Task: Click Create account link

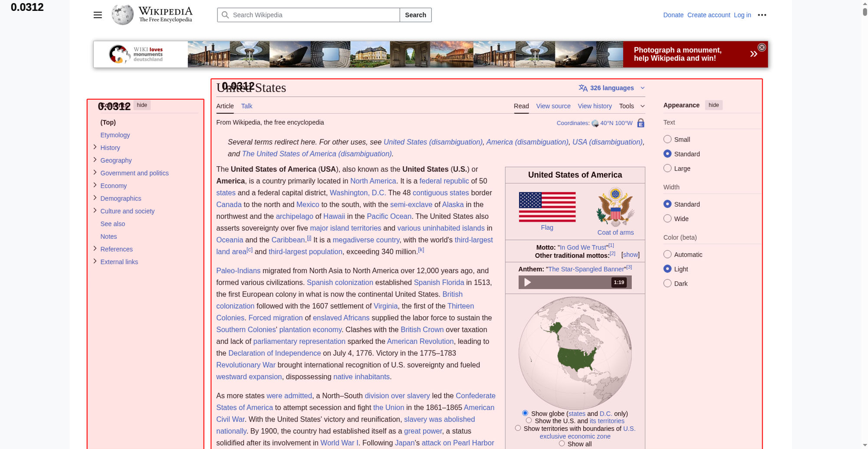Action: click(708, 15)
